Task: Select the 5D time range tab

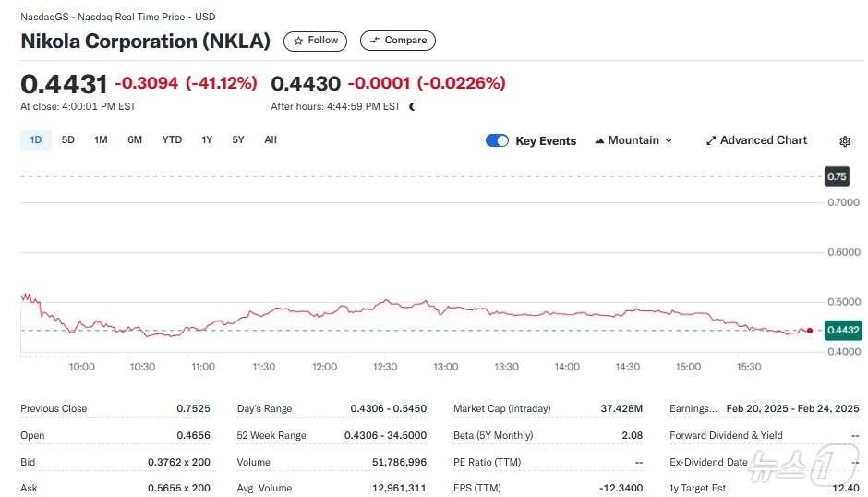Action: (x=68, y=140)
